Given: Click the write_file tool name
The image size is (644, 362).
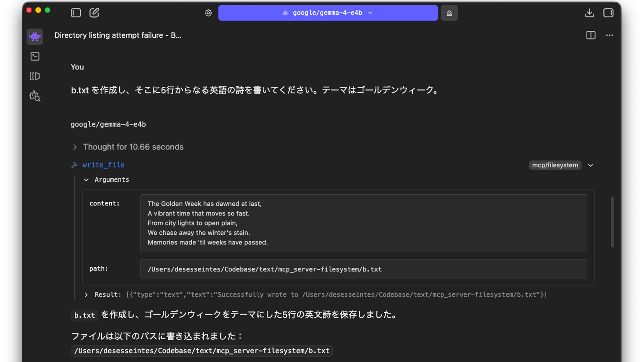Looking at the screenshot, I should (x=103, y=165).
